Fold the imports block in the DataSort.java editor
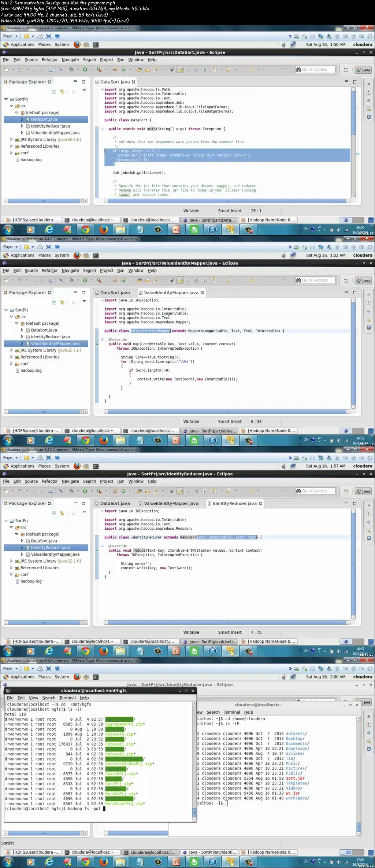 click(102, 89)
